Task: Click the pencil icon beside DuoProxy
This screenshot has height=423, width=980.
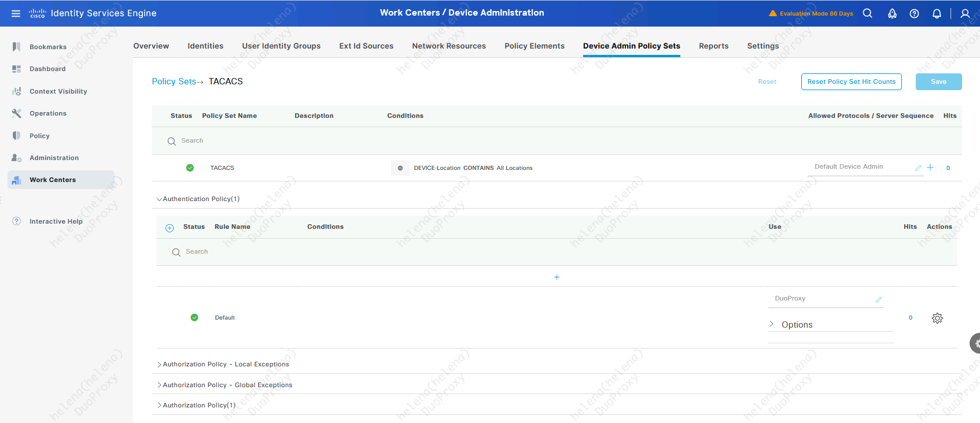Action: point(878,299)
